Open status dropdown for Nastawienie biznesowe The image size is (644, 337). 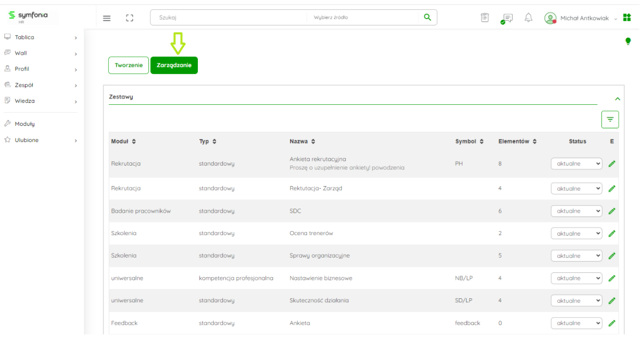pyautogui.click(x=576, y=278)
